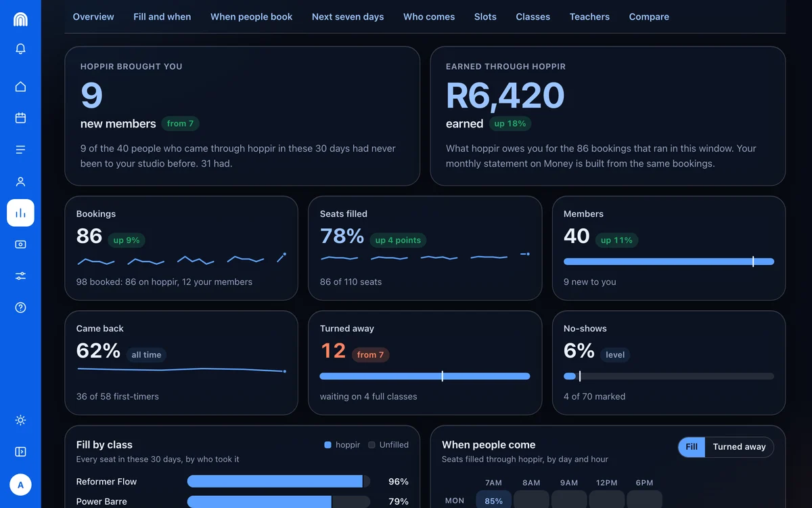
Task: Select the bar chart insights icon
Action: point(20,213)
